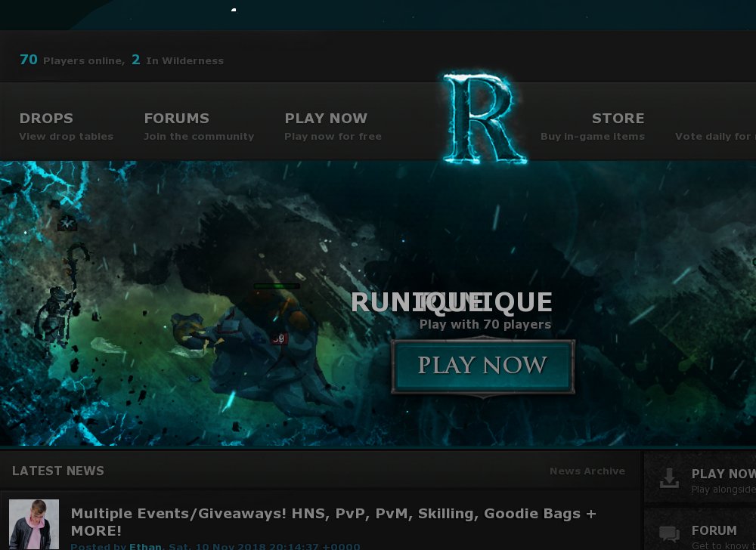Screen dimensions: 756x550
Task: Click the 2 In Wilderness counter
Action: coord(178,60)
